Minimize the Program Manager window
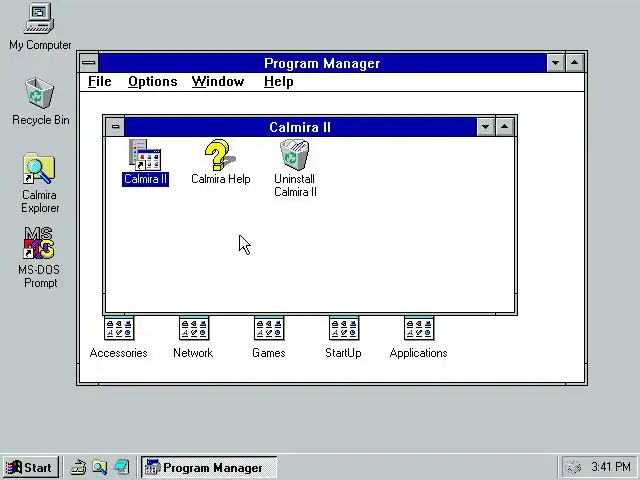The height and width of the screenshot is (480, 640). pyautogui.click(x=556, y=63)
